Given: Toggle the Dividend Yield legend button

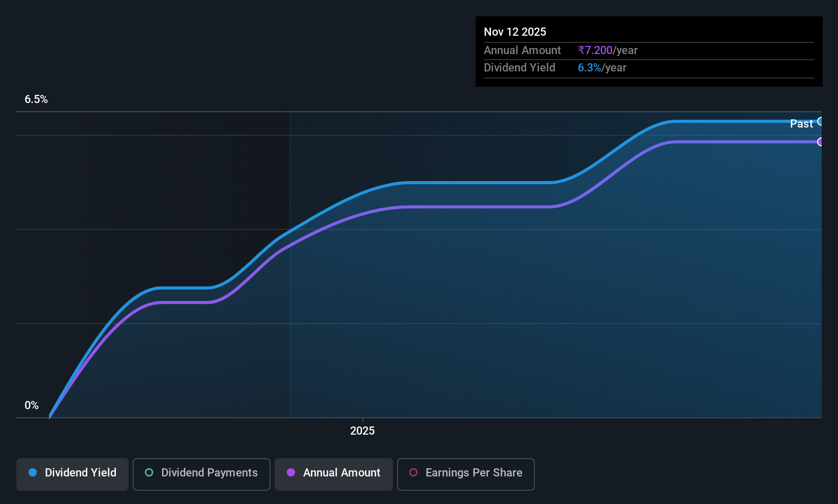Looking at the screenshot, I should click(x=72, y=474).
